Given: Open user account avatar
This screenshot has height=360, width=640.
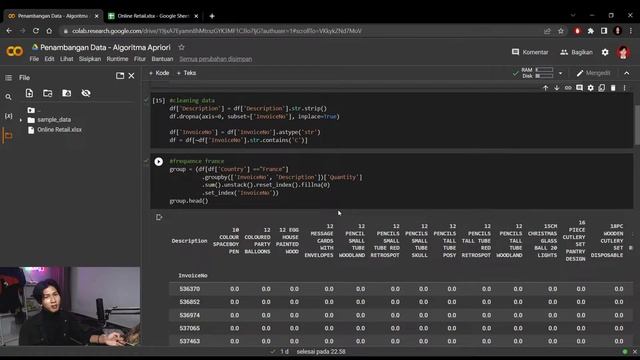Looking at the screenshot, I should click(623, 52).
